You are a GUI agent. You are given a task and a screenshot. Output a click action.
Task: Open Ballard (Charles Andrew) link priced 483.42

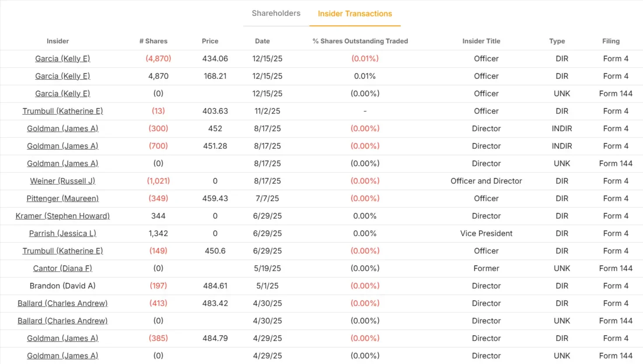63,303
